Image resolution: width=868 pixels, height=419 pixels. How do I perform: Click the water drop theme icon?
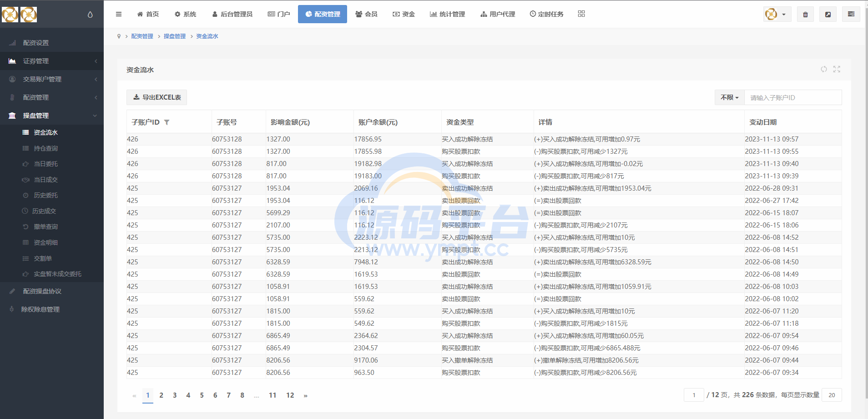(x=90, y=15)
